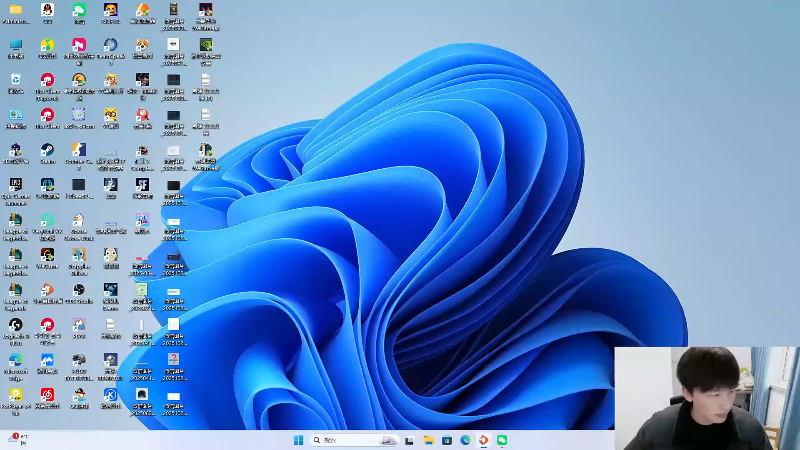Open Task View from the taskbar
Image resolution: width=800 pixels, height=450 pixels.
pos(409,440)
